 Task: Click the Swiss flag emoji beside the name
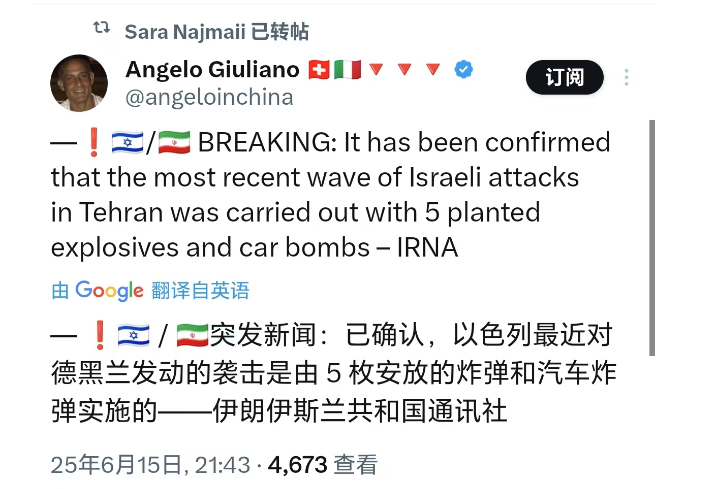(x=318, y=70)
